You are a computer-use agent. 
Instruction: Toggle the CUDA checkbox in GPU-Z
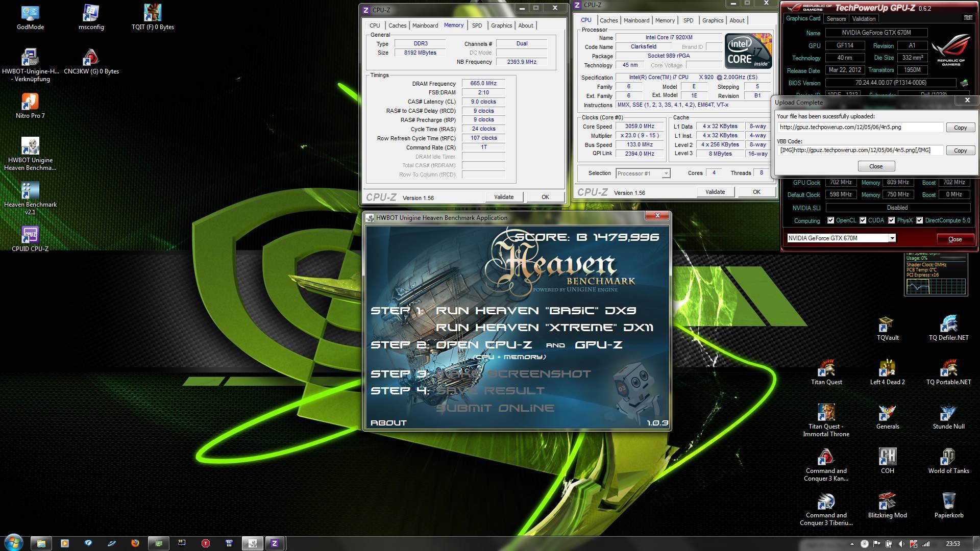click(x=863, y=220)
